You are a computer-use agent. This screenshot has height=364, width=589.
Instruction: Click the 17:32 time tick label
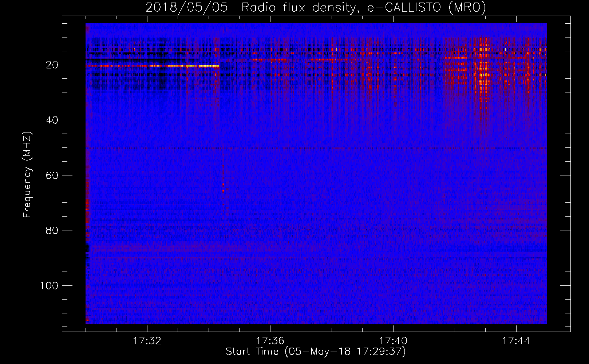tap(147, 341)
